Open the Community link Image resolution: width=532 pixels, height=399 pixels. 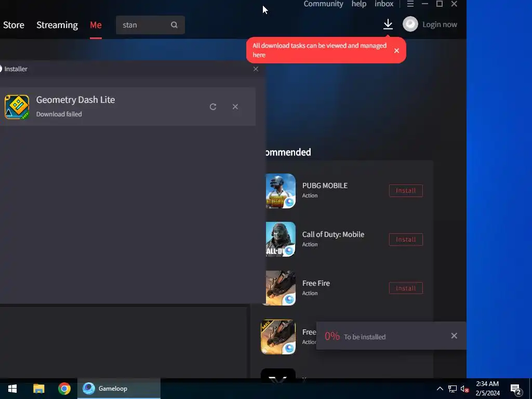(323, 4)
